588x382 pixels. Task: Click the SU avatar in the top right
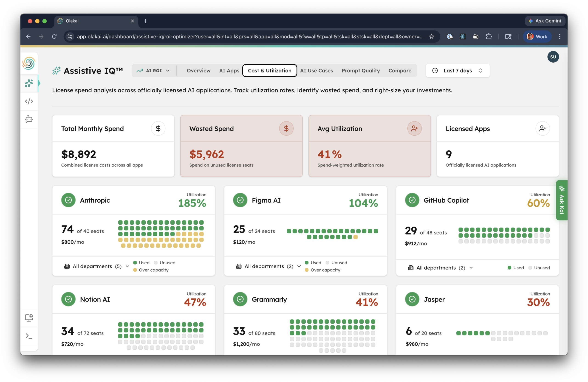pyautogui.click(x=553, y=57)
